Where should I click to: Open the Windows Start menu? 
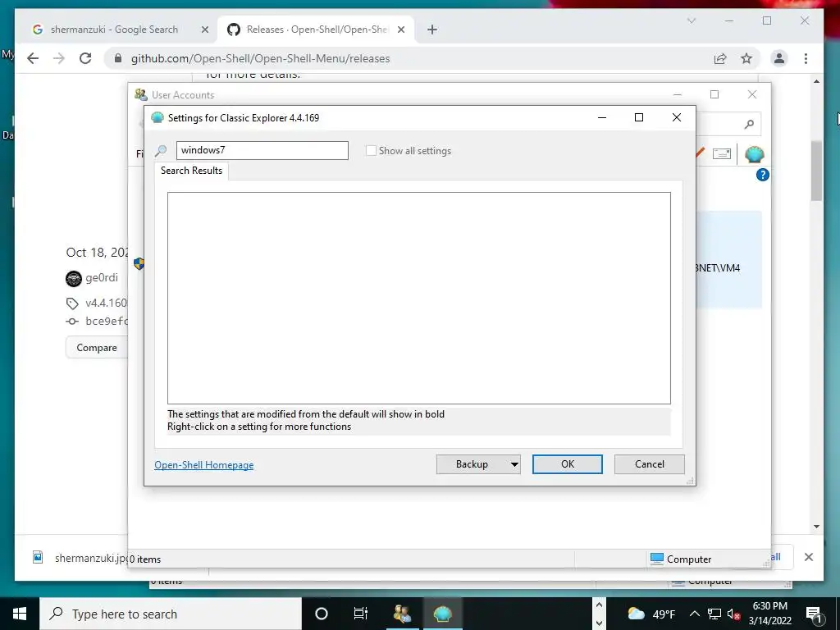[x=20, y=614]
